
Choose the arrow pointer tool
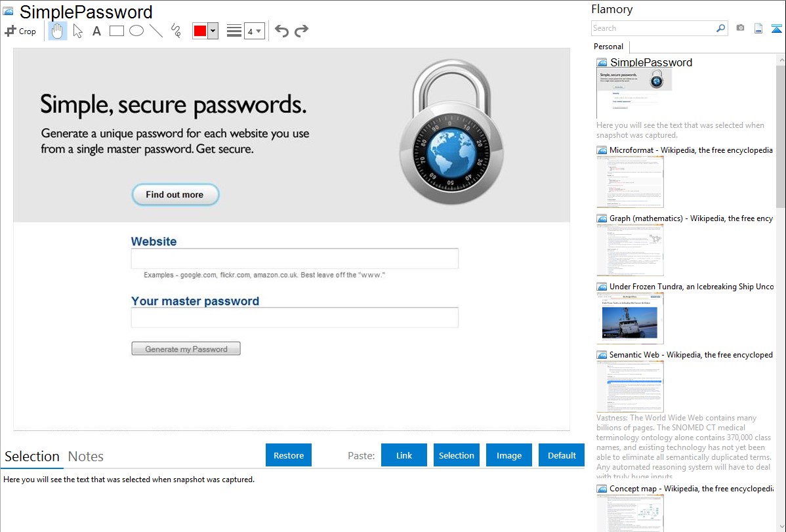click(77, 31)
